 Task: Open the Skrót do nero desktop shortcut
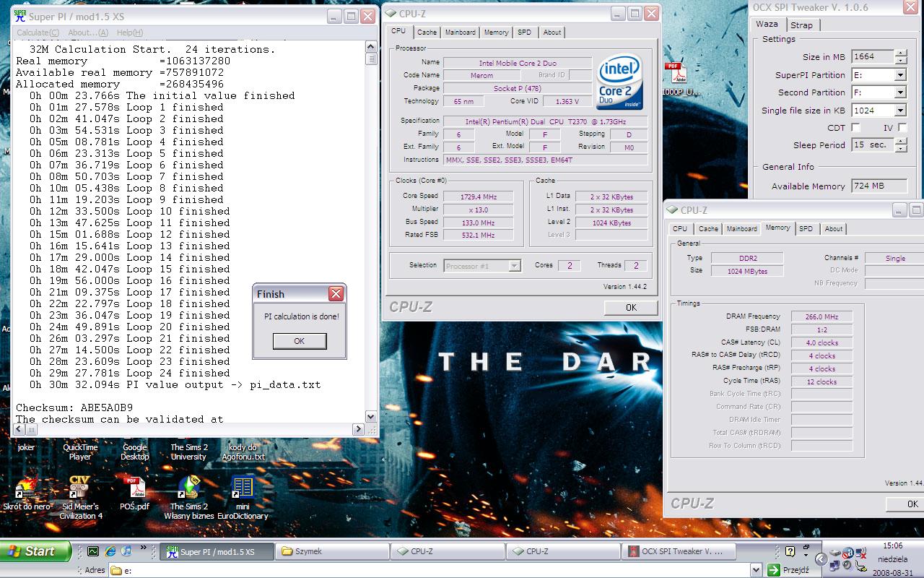[26, 493]
